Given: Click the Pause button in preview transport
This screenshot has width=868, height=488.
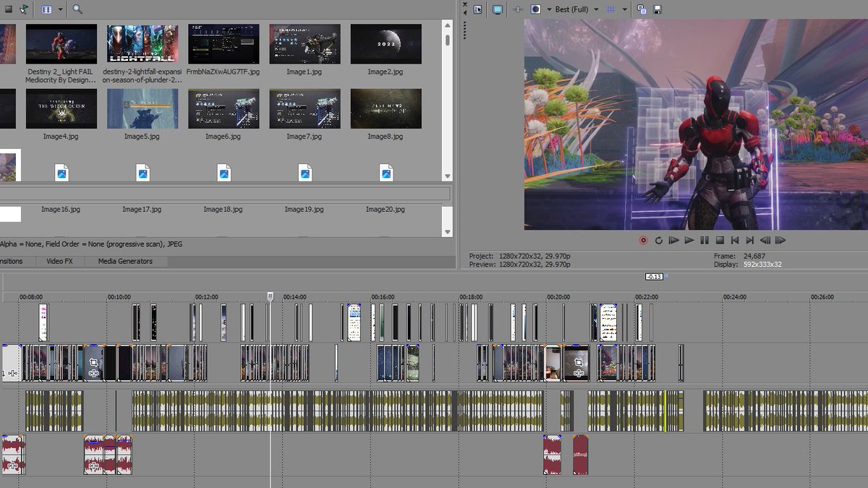Looking at the screenshot, I should pos(705,240).
